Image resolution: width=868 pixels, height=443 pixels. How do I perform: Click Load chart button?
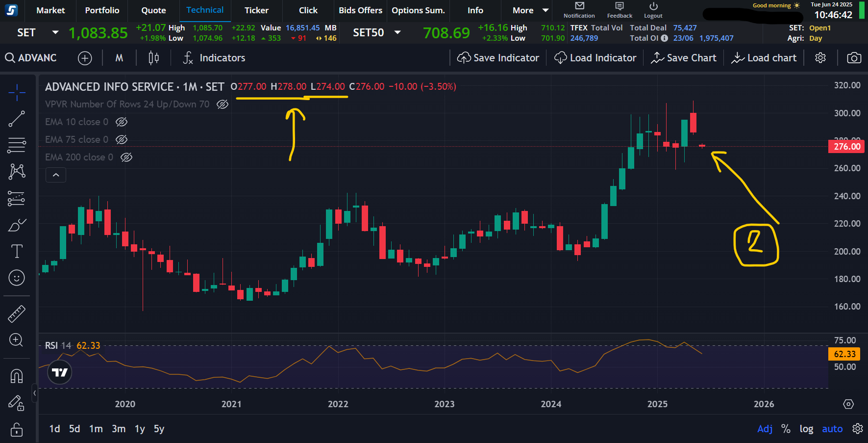click(x=764, y=58)
